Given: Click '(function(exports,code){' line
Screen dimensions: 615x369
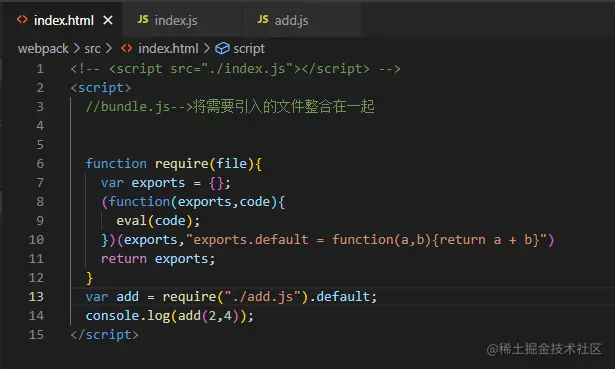Looking at the screenshot, I should pos(193,202).
